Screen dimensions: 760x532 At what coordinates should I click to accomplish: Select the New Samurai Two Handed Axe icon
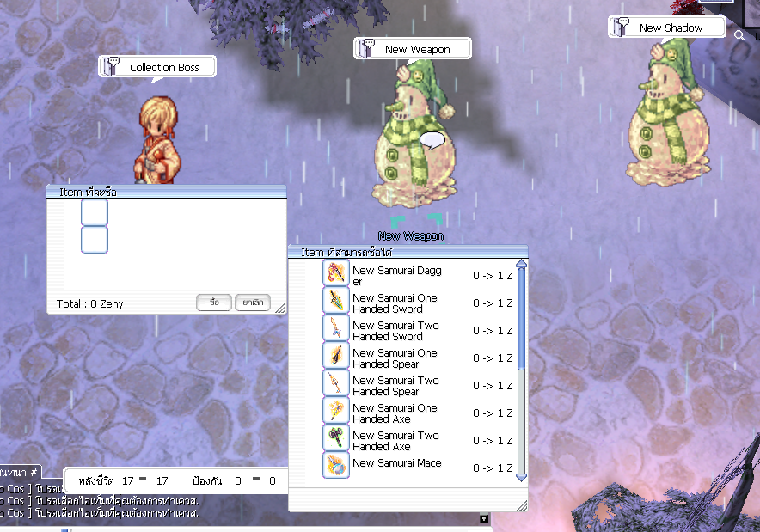(x=335, y=437)
